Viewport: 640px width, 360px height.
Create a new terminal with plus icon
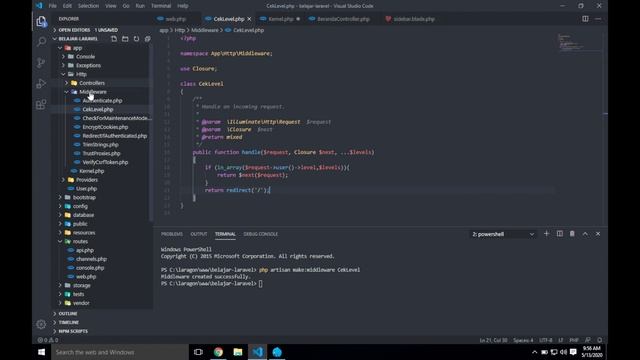(x=547, y=234)
